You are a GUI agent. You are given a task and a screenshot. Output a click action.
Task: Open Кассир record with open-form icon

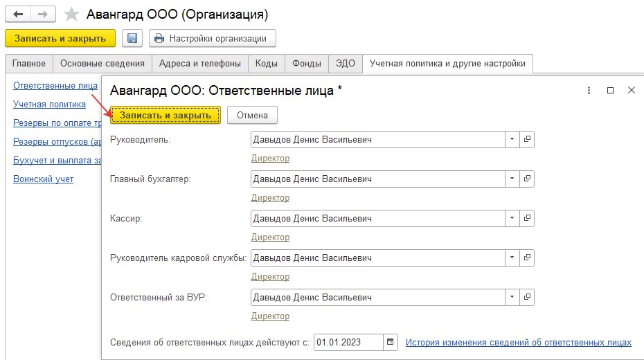(x=527, y=218)
